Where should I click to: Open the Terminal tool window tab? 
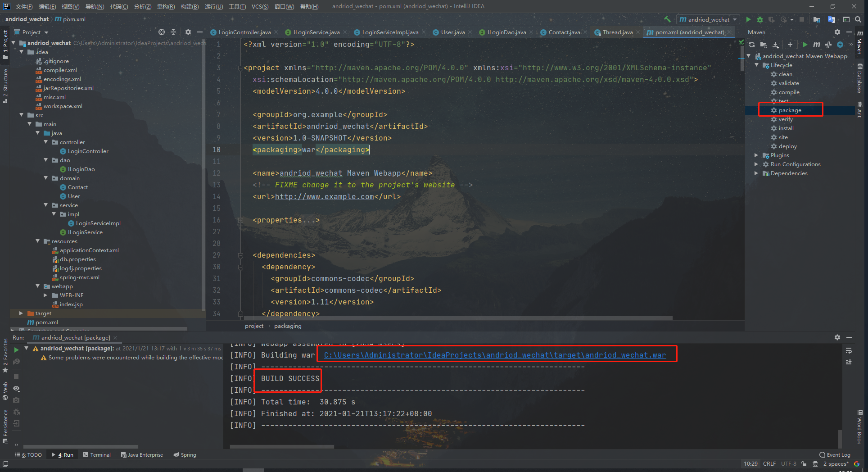click(97, 455)
